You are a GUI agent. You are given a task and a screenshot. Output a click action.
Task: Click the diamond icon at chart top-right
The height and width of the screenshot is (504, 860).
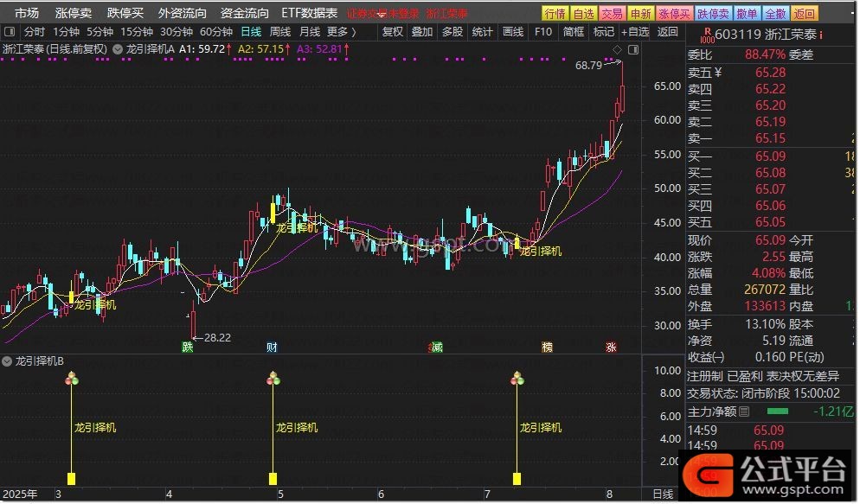(x=617, y=50)
